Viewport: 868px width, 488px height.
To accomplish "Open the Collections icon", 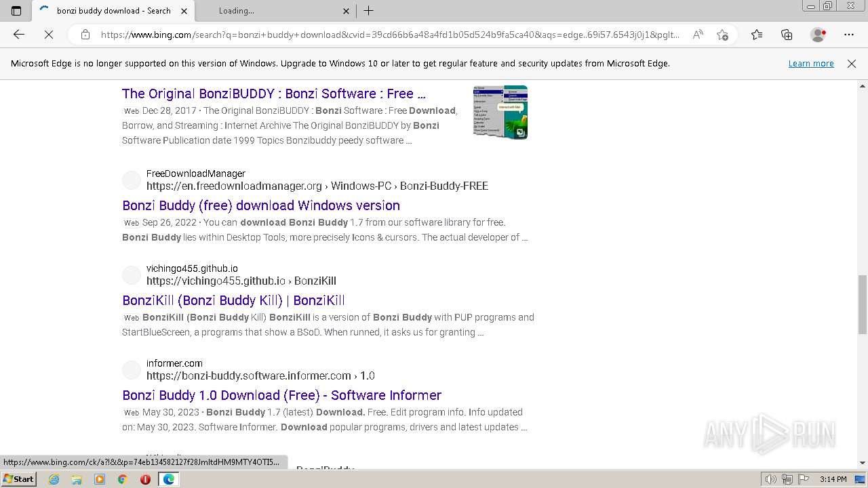I will point(787,35).
